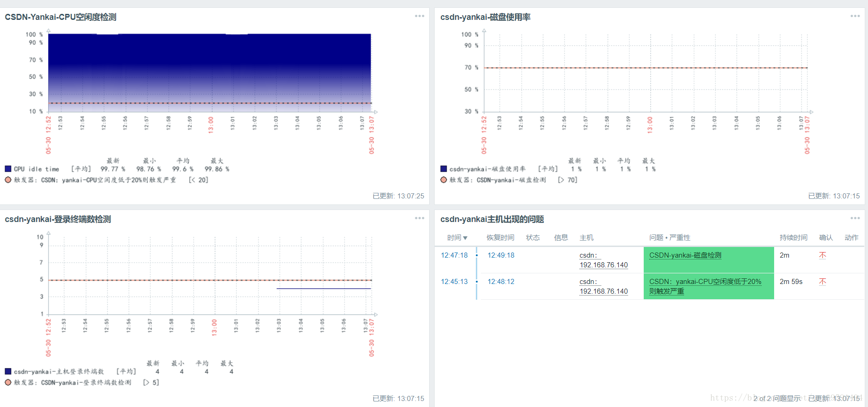Open the CPU空闲度检测 widget options menu

pyautogui.click(x=419, y=16)
